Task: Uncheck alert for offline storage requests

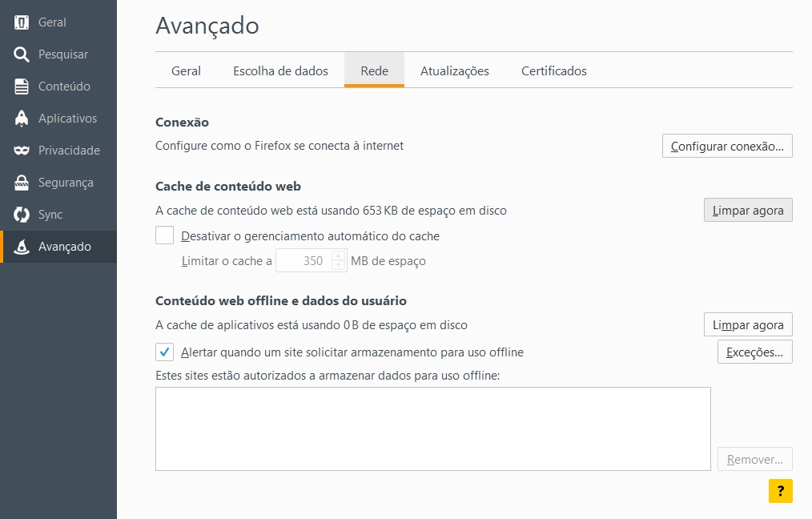Action: click(x=164, y=352)
